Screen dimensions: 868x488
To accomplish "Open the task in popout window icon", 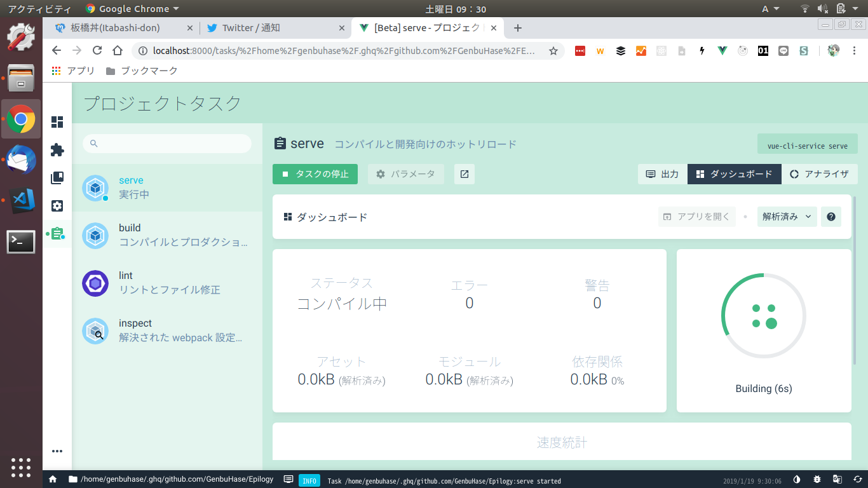I will pyautogui.click(x=465, y=174).
